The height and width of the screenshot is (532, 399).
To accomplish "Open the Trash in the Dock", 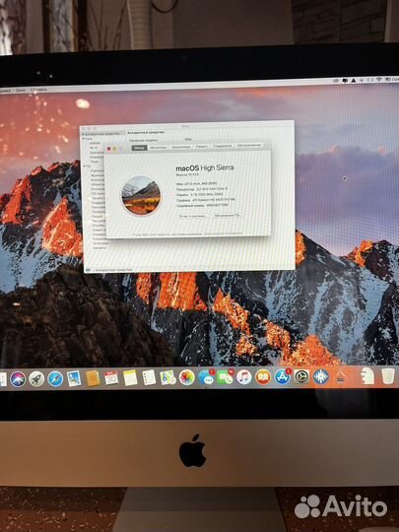I will point(388,376).
